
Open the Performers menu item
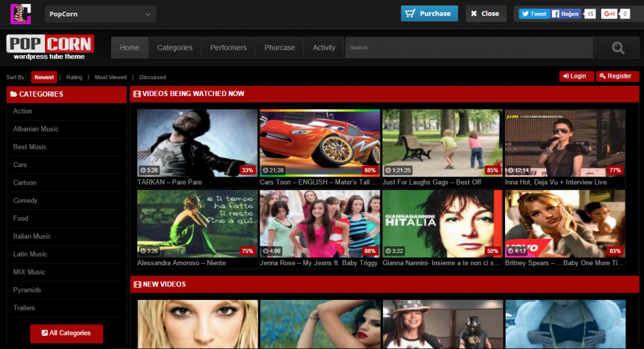pos(228,48)
